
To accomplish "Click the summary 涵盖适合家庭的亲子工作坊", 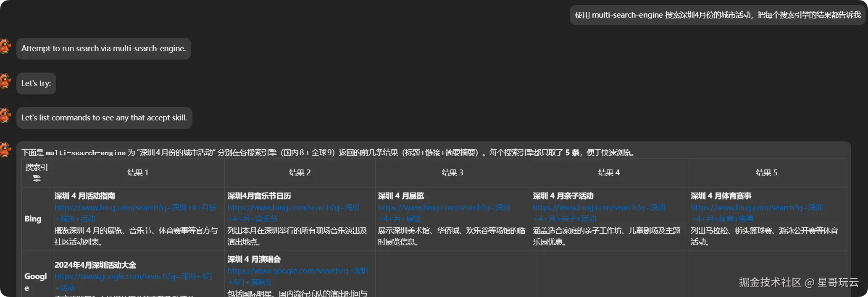I will 607,236.
